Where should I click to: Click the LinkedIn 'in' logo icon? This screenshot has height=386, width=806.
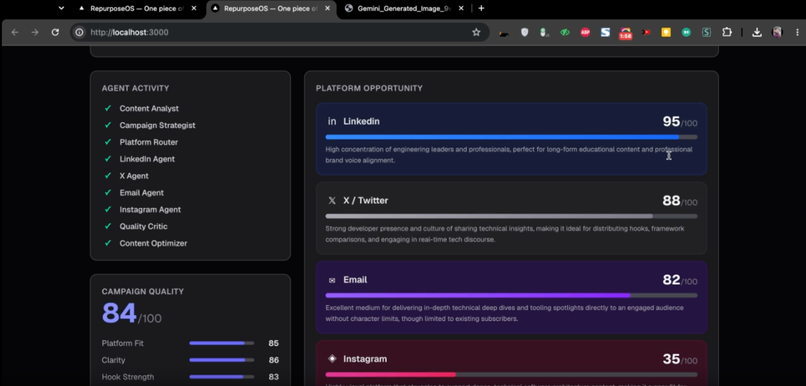pos(332,121)
